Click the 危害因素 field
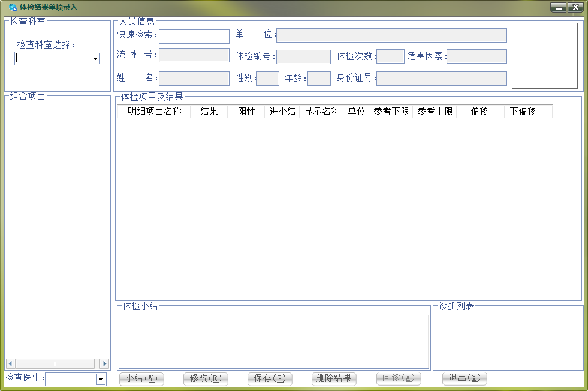 [477, 56]
